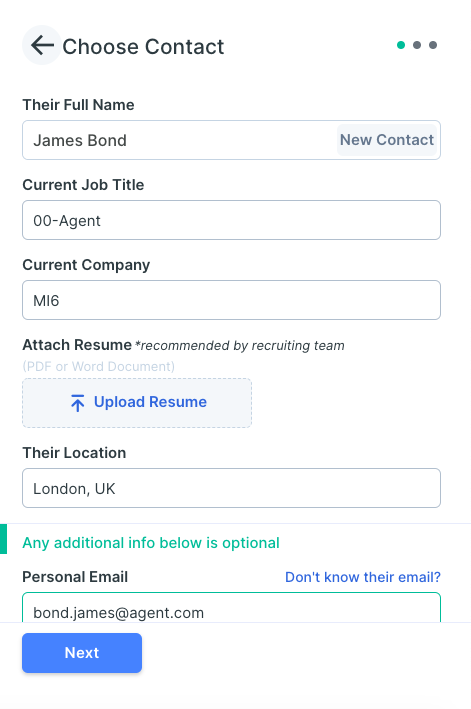The image size is (471, 709).
Task: Click the Current Job Title field with 00-Agent
Action: tap(231, 220)
